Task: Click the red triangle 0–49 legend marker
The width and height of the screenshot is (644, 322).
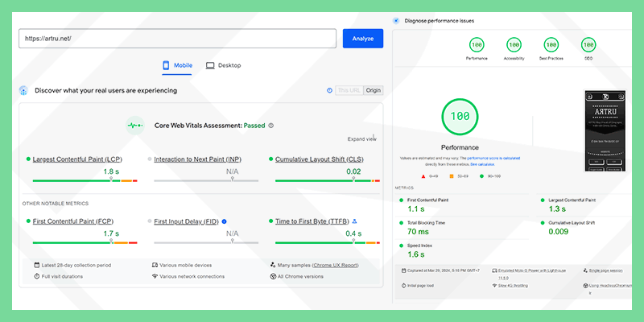Action: [x=423, y=176]
